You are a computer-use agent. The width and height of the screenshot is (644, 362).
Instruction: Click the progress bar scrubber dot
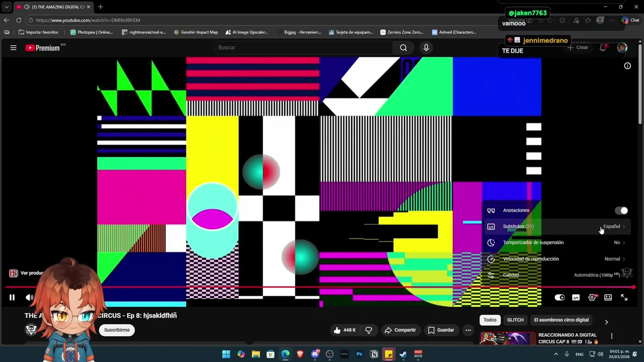(x=633, y=287)
